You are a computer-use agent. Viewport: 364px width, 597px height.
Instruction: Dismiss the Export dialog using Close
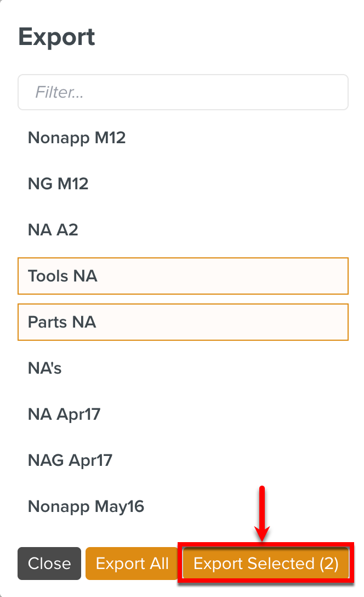[x=49, y=564]
